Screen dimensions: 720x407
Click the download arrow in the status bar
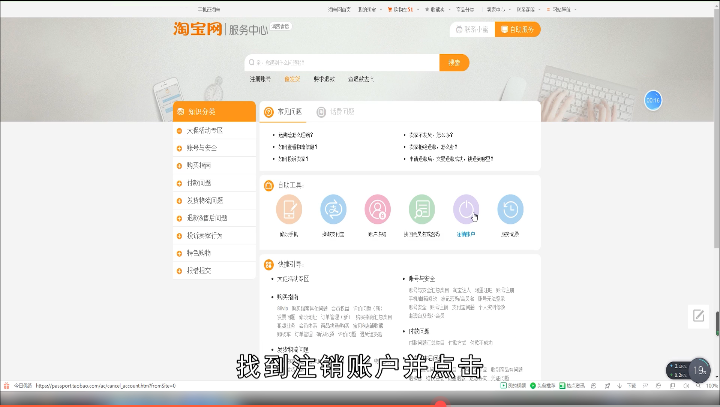point(619,386)
